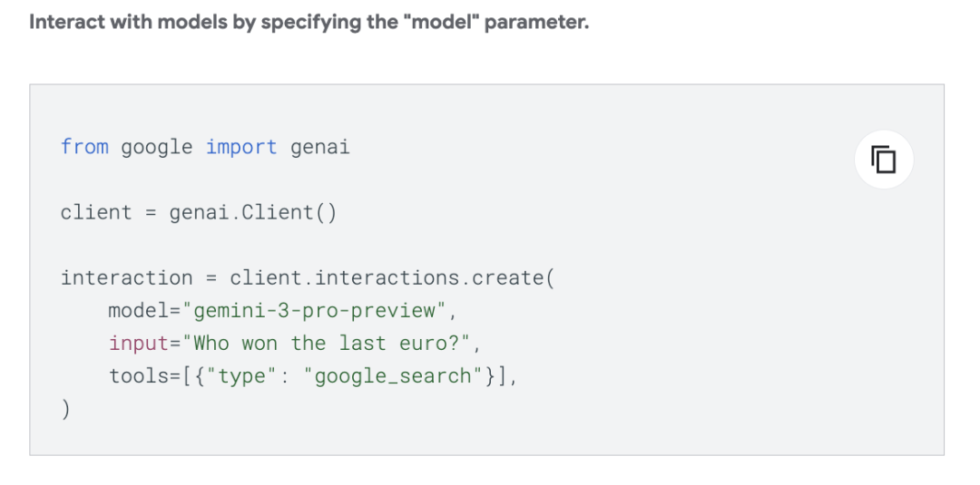This screenshot has width=980, height=485.
Task: Click the red "input" parameter name
Action: 139,344
